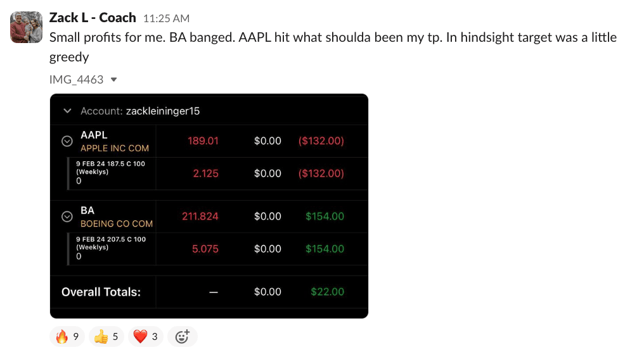Toggle the red heart reaction

click(x=145, y=337)
